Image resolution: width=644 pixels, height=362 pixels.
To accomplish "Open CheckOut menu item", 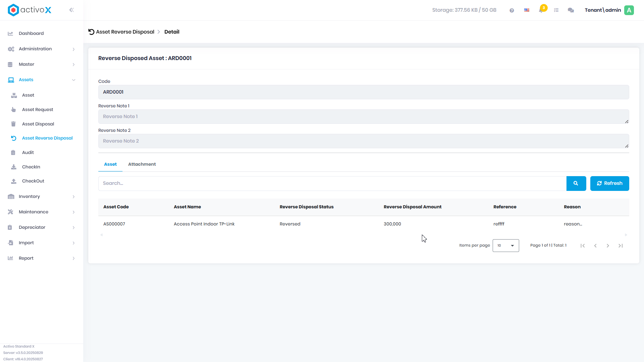I will pyautogui.click(x=33, y=181).
